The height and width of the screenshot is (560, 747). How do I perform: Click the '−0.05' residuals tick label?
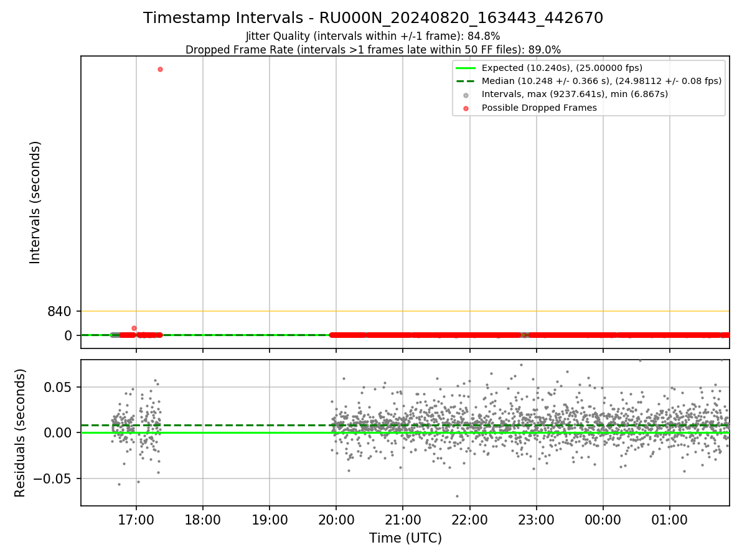52,478
